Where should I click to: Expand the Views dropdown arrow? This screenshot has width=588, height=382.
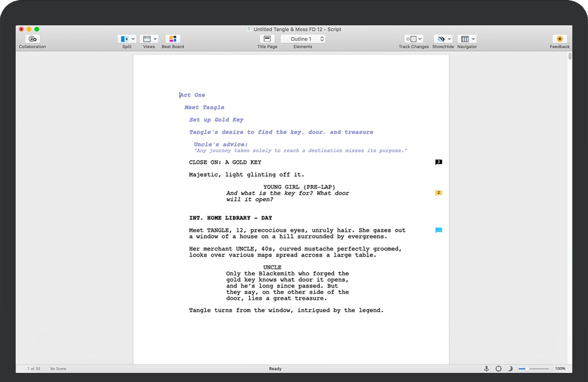[x=154, y=39]
